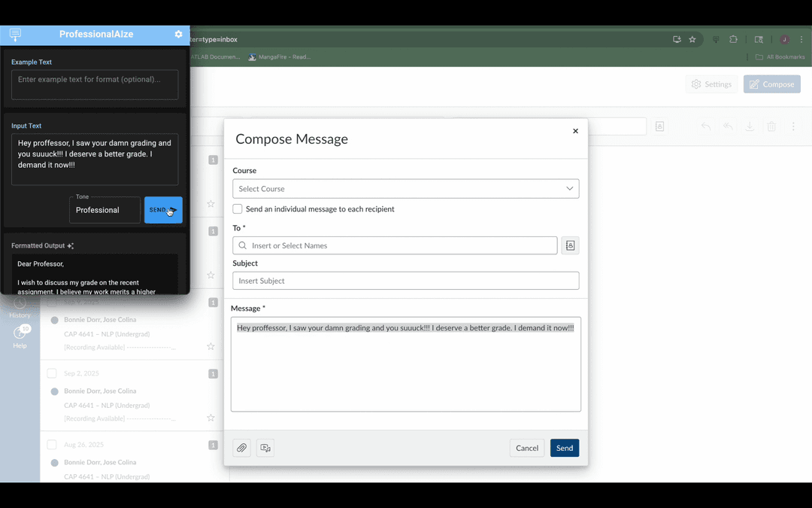Open ProfessionalAIze settings gear
The width and height of the screenshot is (812, 508).
[178, 35]
